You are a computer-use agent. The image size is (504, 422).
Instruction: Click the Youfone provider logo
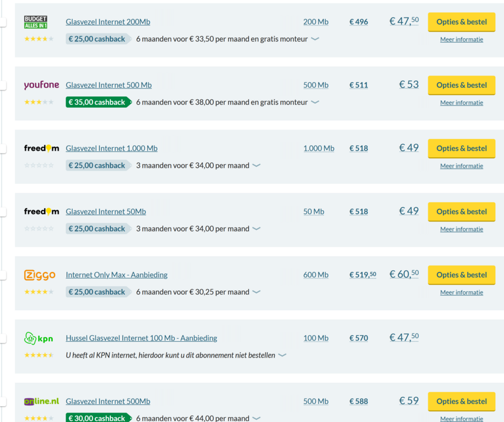(41, 85)
